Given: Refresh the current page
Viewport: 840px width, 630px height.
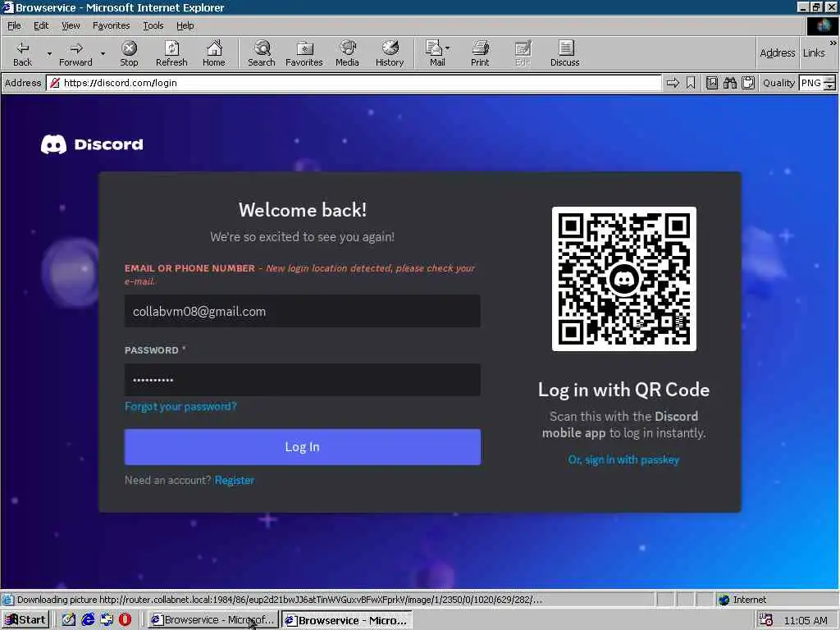Looking at the screenshot, I should coord(171,53).
